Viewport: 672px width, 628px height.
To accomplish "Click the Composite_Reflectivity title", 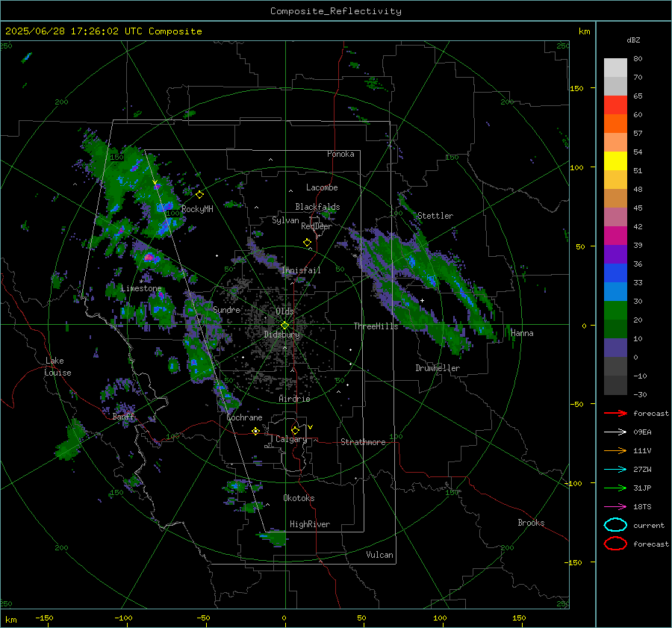I will click(335, 11).
